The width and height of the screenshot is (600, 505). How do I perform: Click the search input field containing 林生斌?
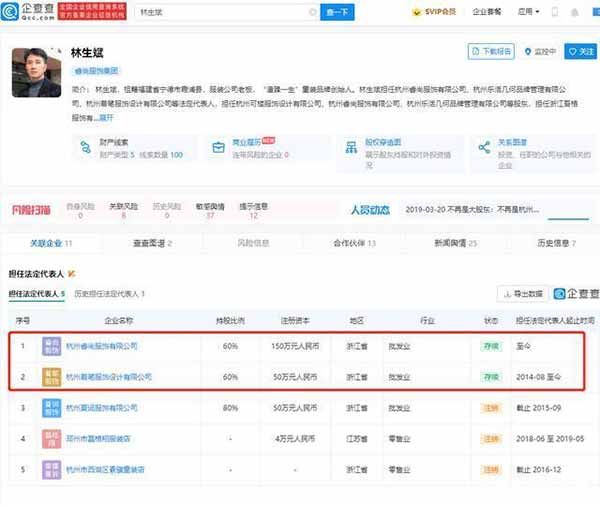(220, 13)
